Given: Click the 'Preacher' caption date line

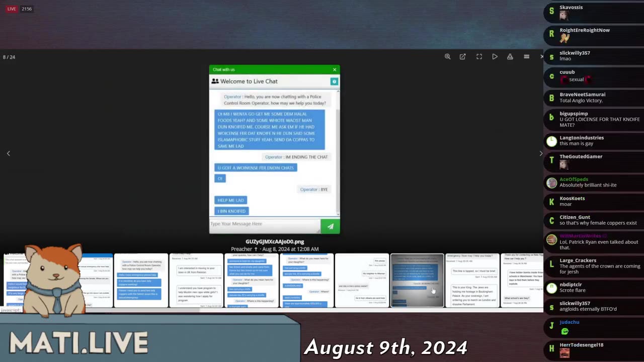Looking at the screenshot, I should pyautogui.click(x=275, y=249).
